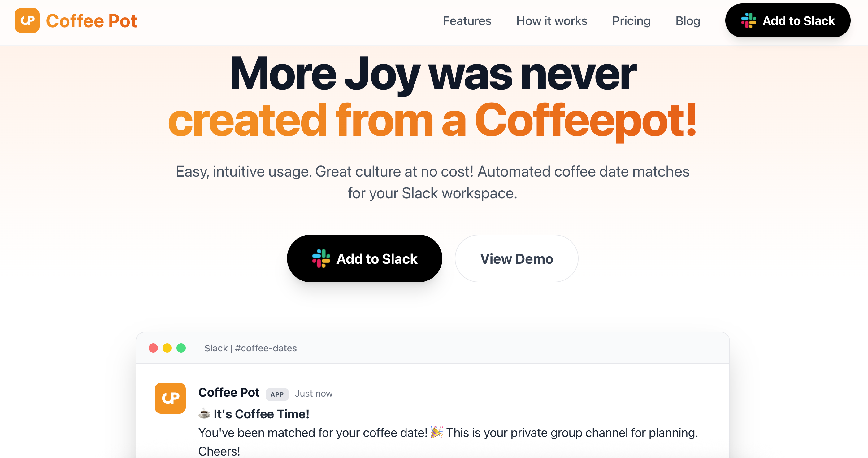The height and width of the screenshot is (458, 868).
Task: Click the Slack icon in hero button
Action: pos(321,259)
